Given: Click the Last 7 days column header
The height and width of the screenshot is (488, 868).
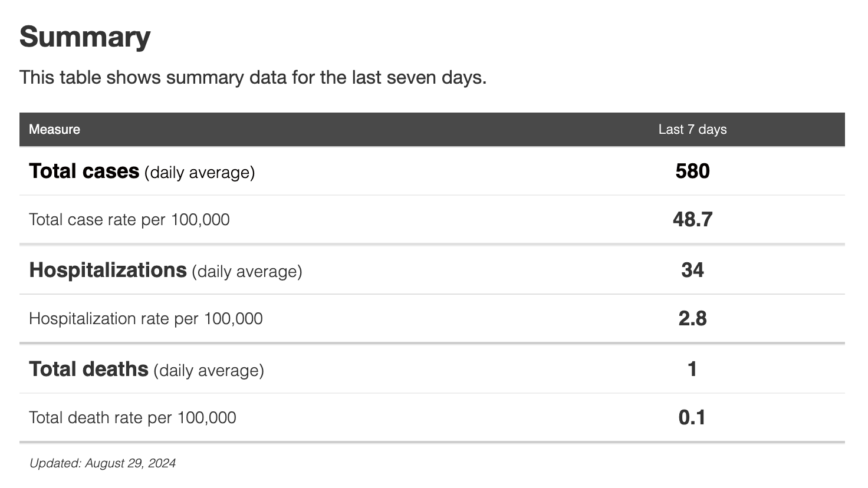Looking at the screenshot, I should (x=692, y=130).
